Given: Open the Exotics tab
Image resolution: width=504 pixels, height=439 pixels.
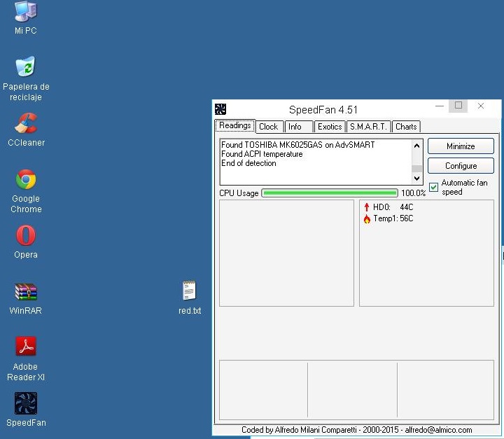Looking at the screenshot, I should (x=330, y=127).
